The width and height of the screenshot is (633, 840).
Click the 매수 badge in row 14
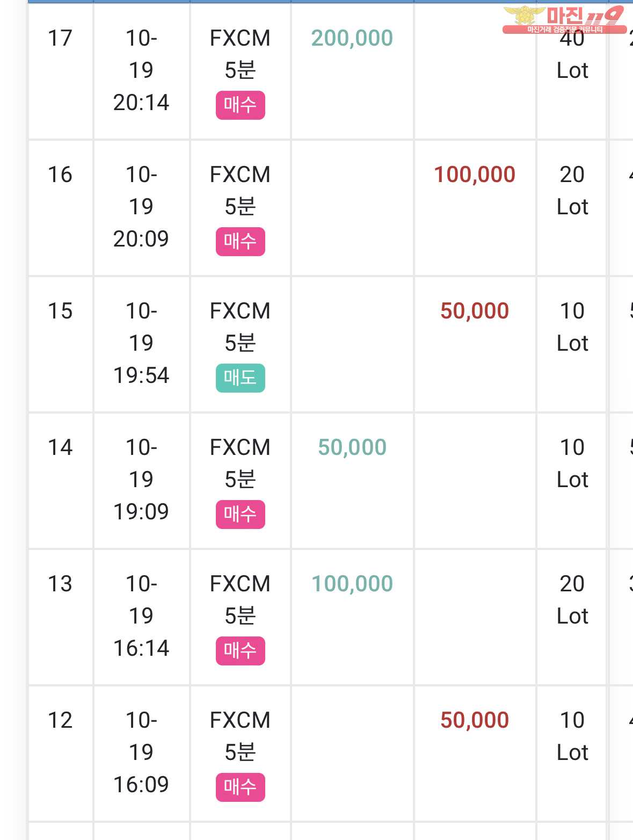pyautogui.click(x=241, y=515)
